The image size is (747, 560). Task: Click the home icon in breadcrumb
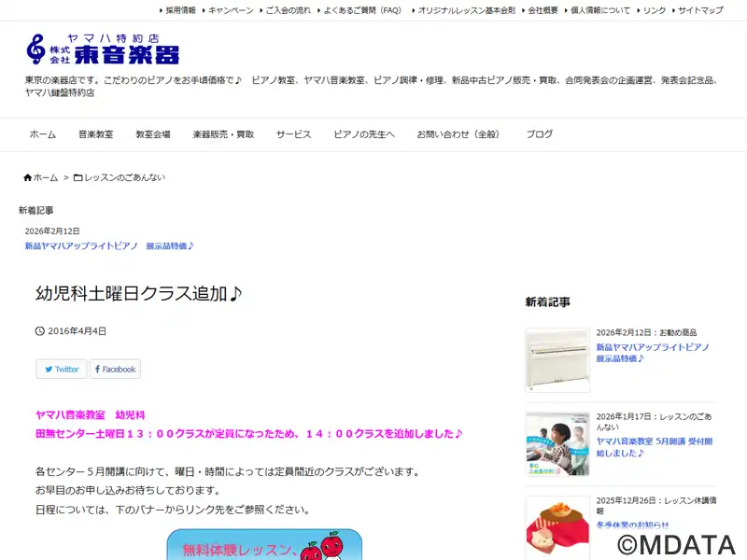pos(28,177)
